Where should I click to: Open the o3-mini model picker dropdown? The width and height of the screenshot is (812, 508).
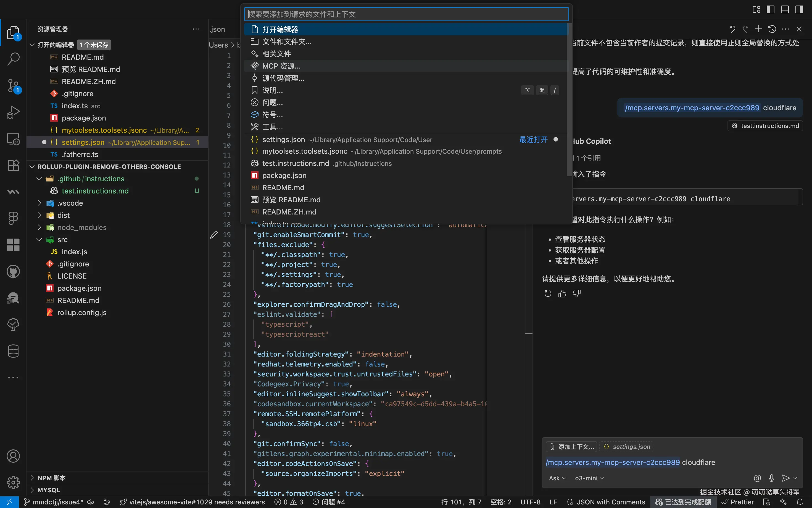point(589,478)
